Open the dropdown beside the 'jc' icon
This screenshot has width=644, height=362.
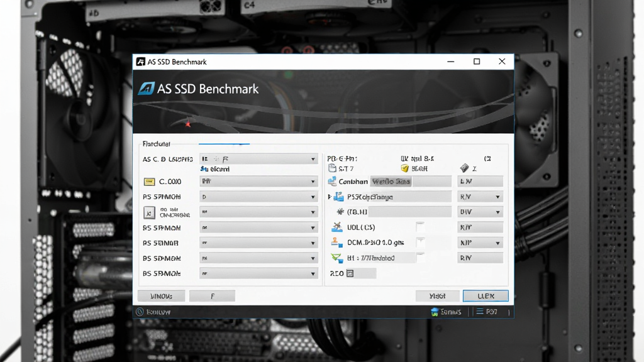point(258,212)
